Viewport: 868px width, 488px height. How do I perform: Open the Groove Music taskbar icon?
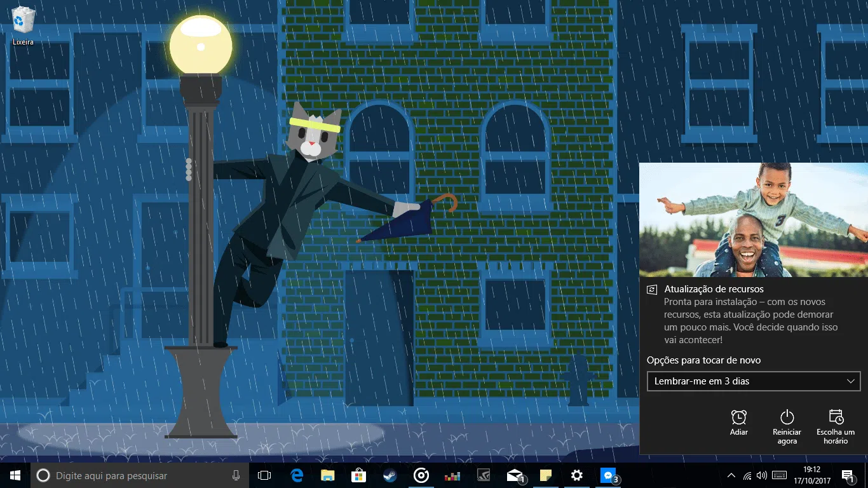pos(421,475)
